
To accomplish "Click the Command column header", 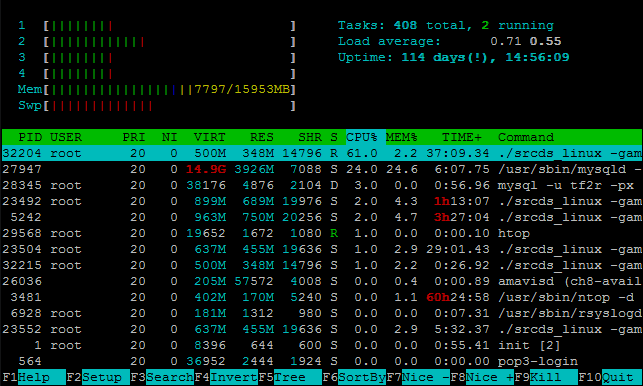I will (x=526, y=137).
